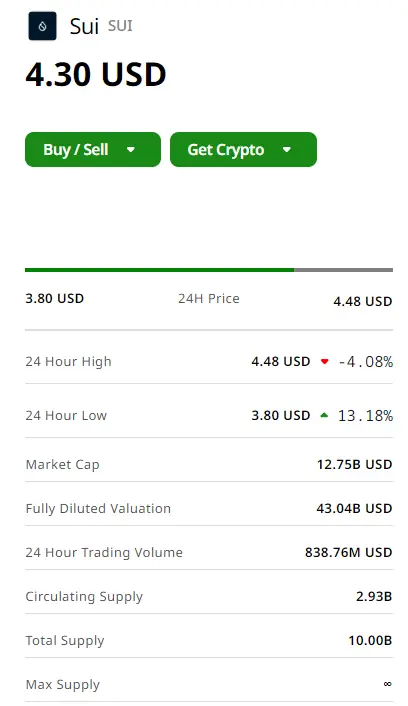Click the 24 Hour High label
The image size is (408, 706).
coord(68,362)
